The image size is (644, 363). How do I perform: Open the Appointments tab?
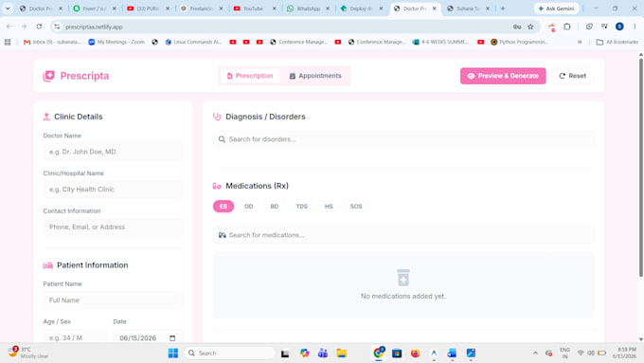click(315, 76)
